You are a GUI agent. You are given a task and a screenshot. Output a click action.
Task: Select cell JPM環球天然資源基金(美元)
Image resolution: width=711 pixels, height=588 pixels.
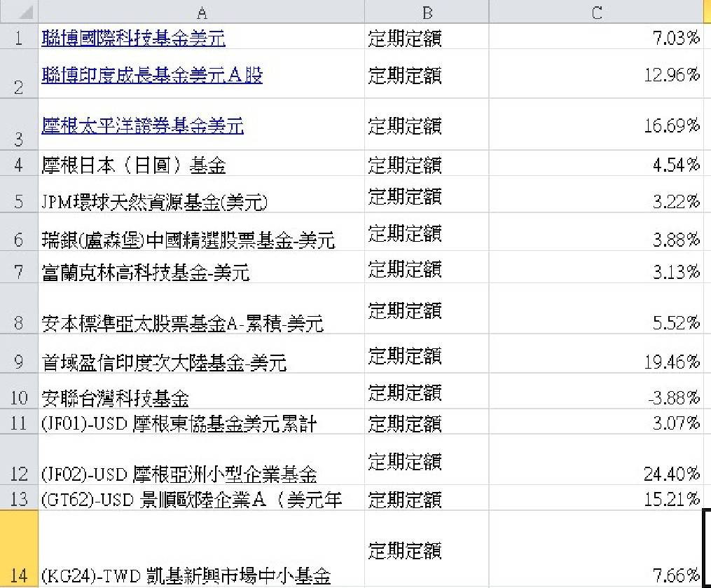201,194
